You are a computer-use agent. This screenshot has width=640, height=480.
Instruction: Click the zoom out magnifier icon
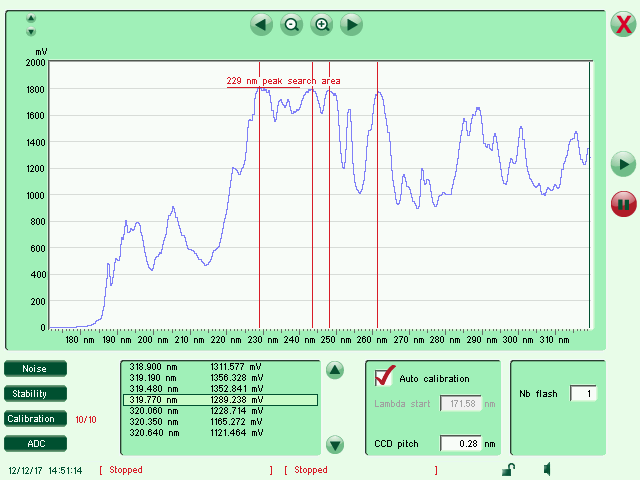point(292,25)
